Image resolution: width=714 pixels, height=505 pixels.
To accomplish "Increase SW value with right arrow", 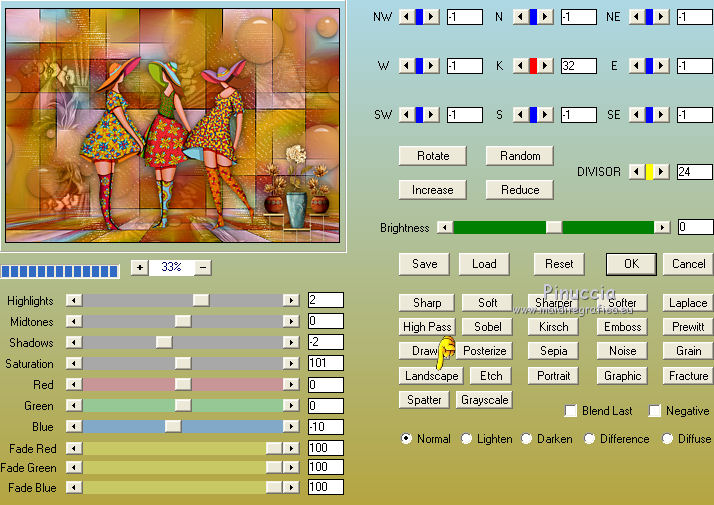I will (x=431, y=114).
